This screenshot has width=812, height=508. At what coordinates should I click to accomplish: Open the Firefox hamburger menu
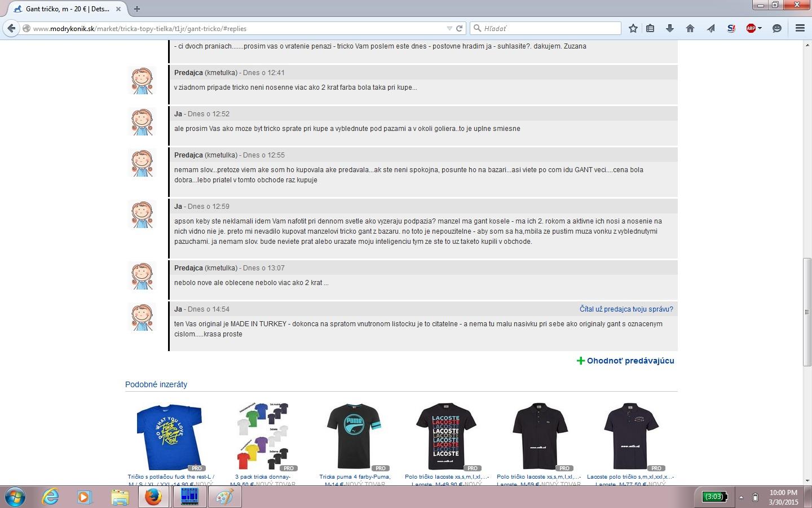click(x=800, y=28)
